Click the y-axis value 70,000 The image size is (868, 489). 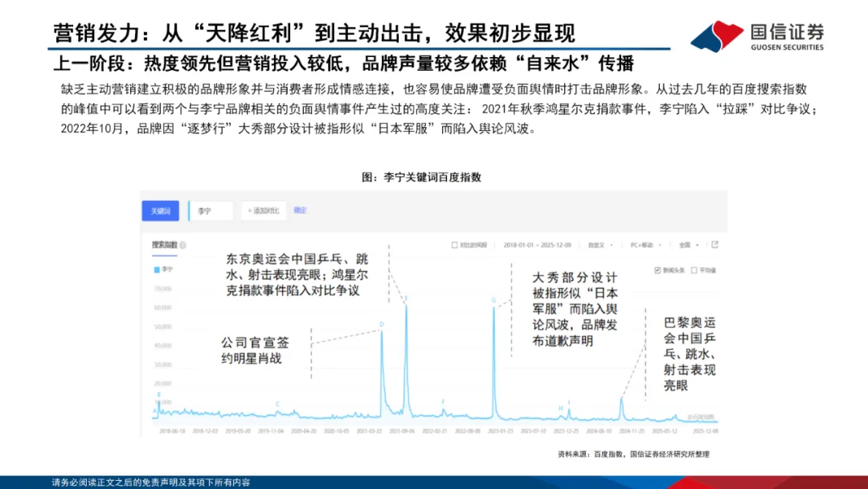[162, 289]
